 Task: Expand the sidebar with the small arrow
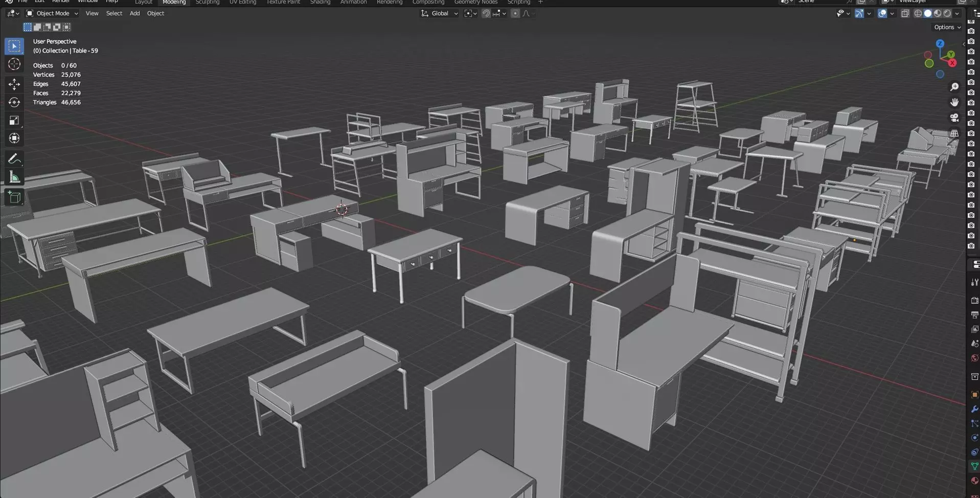coord(964,44)
